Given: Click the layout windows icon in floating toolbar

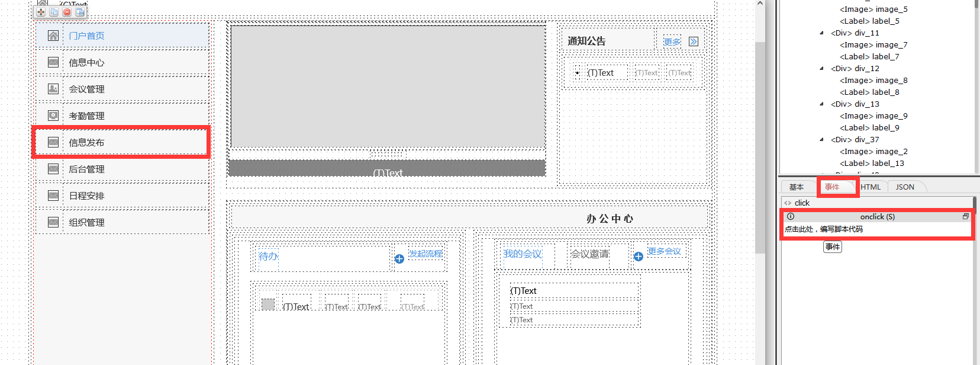Looking at the screenshot, I should [x=80, y=12].
